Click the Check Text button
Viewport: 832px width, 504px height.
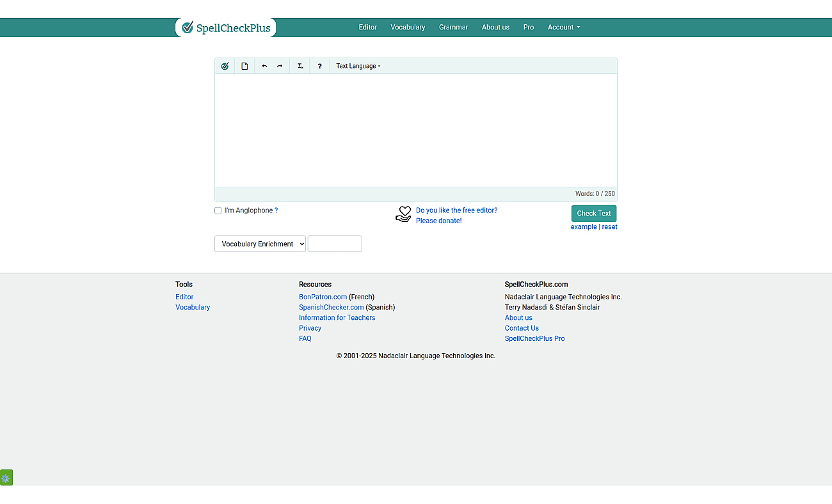tap(594, 214)
